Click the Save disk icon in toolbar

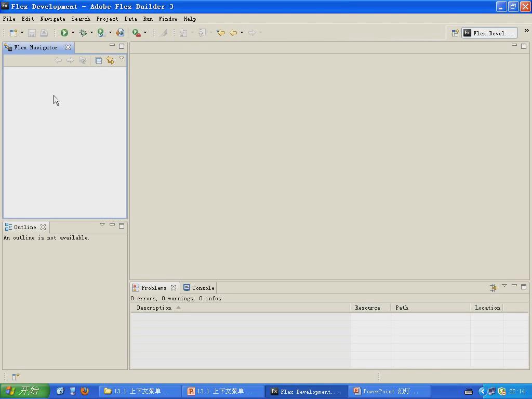[x=32, y=33]
